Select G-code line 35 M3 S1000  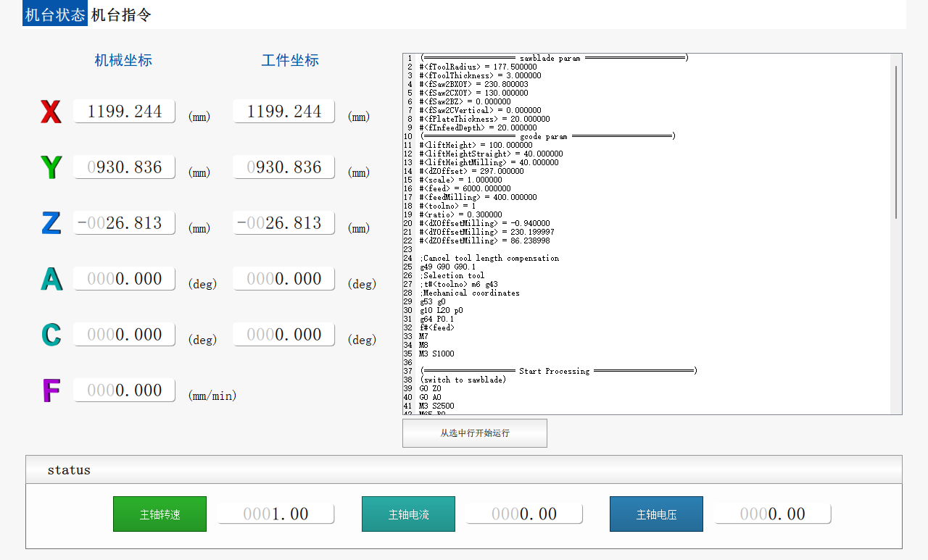(x=437, y=354)
